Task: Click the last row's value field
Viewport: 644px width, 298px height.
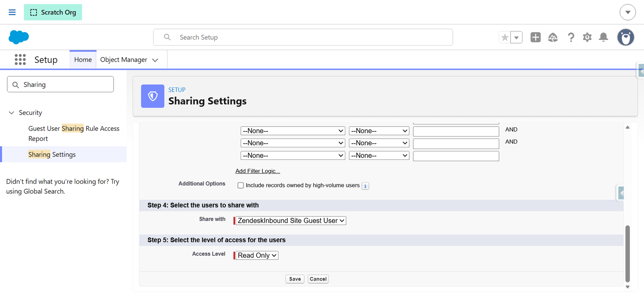Action: pos(456,156)
